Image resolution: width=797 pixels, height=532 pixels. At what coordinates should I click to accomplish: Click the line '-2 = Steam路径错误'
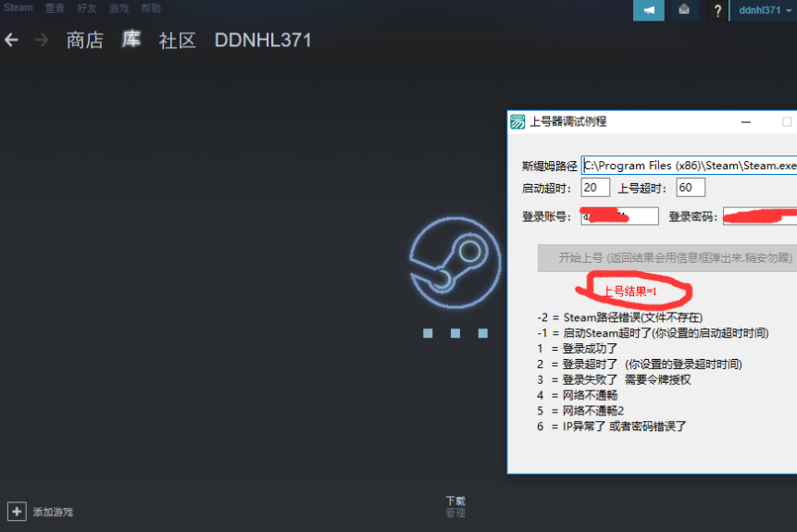click(619, 317)
